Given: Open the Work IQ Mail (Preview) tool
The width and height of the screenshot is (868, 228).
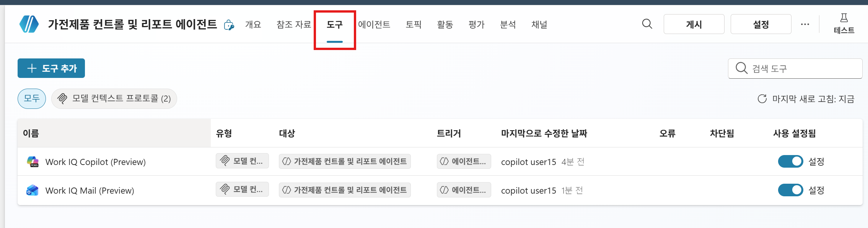Looking at the screenshot, I should point(90,191).
